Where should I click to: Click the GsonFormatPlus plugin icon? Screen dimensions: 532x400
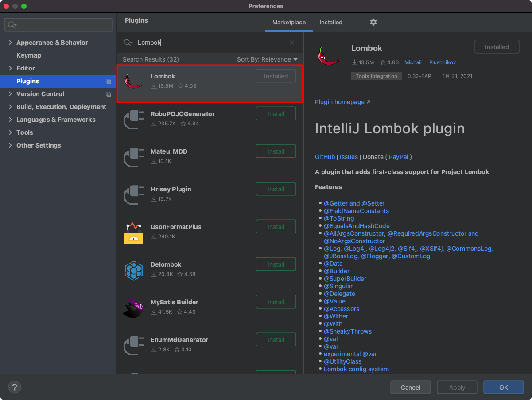tap(134, 233)
